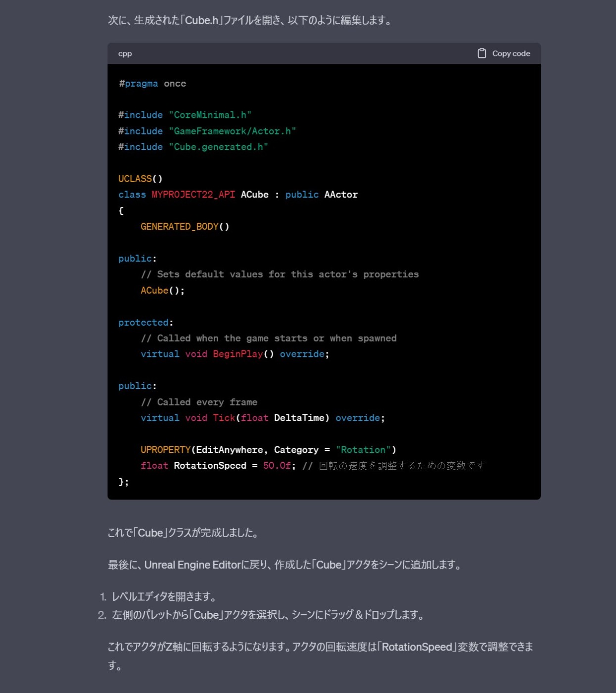Click MYPROJECT22_API in the class declaration
The image size is (616, 693).
[193, 195]
